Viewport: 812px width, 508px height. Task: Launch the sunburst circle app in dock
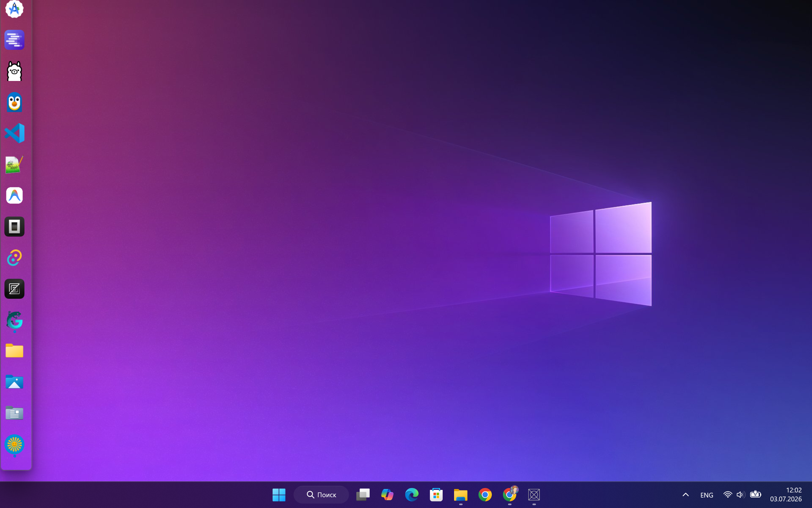click(14, 444)
